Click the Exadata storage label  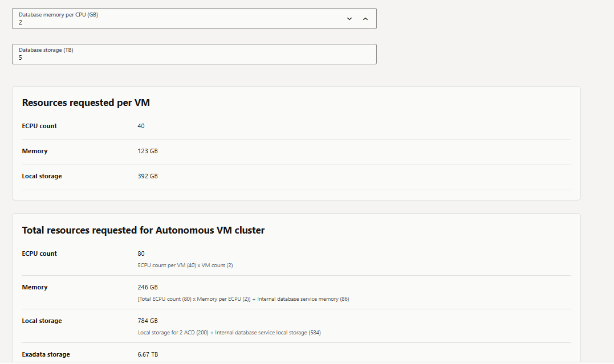pos(46,354)
